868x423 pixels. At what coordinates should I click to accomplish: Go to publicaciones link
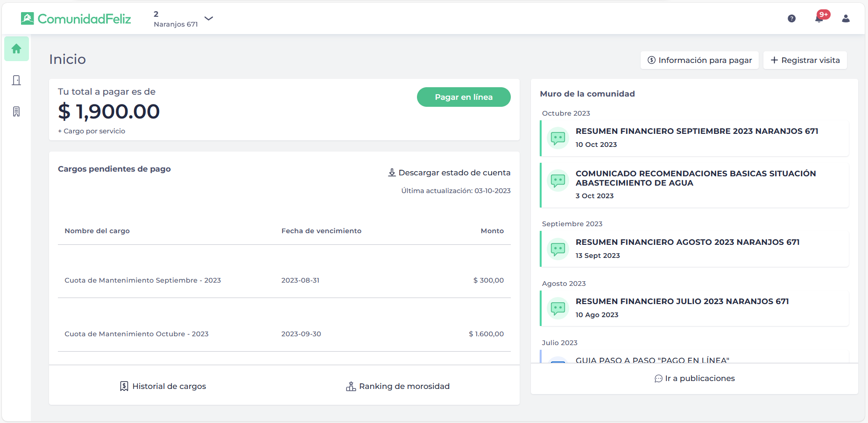[x=695, y=378]
